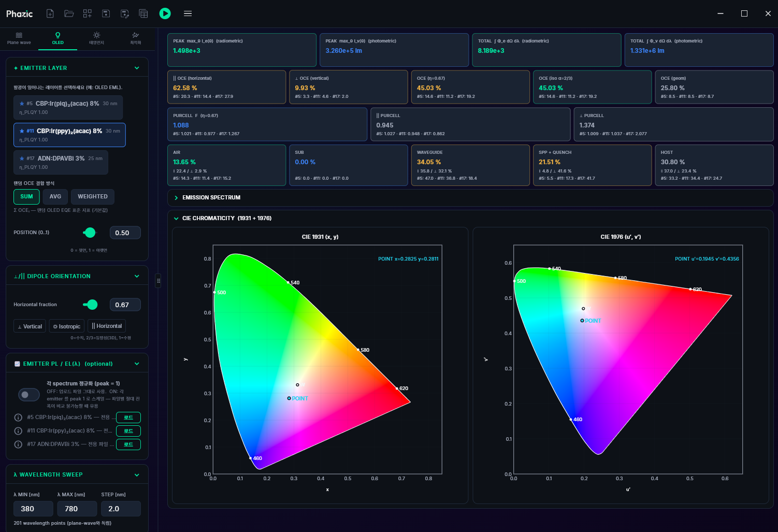Click 로드 button for #17 ADN:DPAVBi
This screenshot has height=532, width=778.
click(128, 444)
